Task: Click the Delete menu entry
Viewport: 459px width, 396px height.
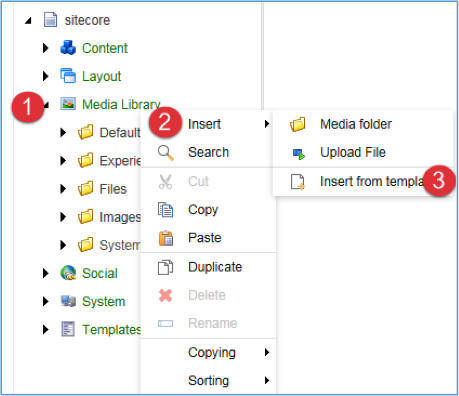Action: click(x=208, y=295)
